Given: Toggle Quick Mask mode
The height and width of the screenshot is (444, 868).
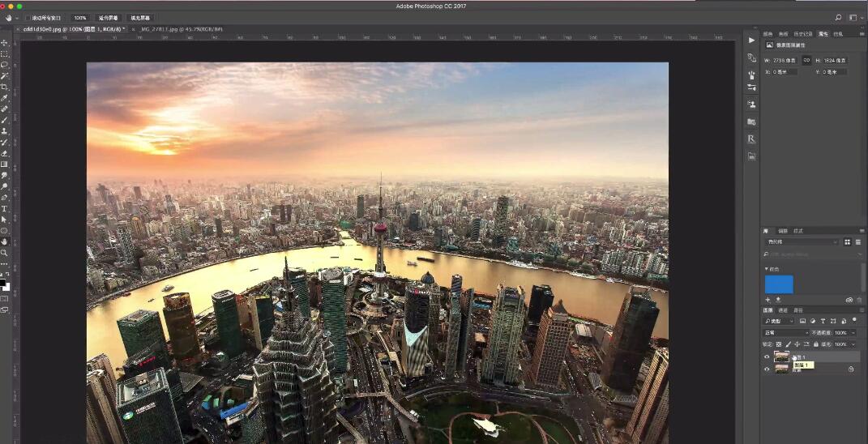Looking at the screenshot, I should (4, 299).
